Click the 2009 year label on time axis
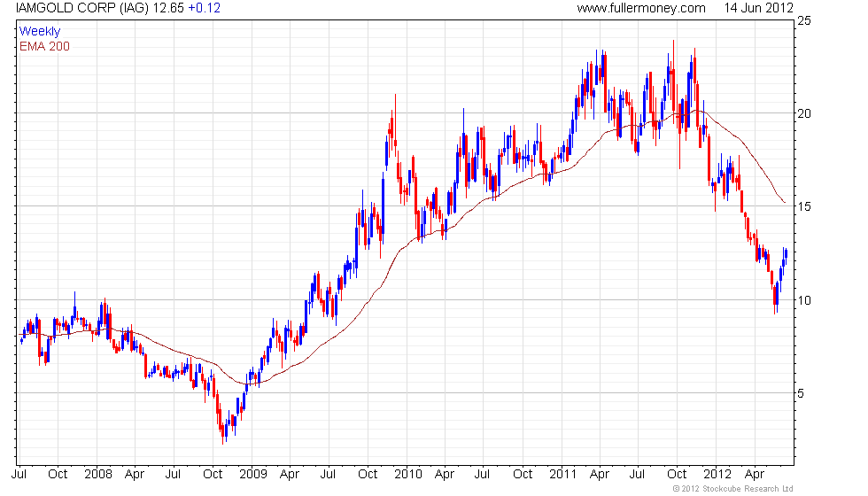The width and height of the screenshot is (868, 496). (253, 475)
